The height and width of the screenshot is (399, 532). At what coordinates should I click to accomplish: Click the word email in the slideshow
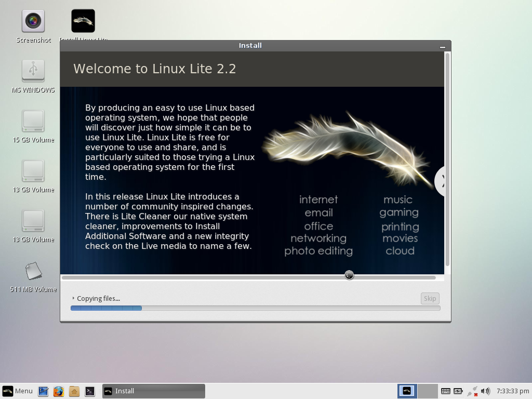pos(318,212)
